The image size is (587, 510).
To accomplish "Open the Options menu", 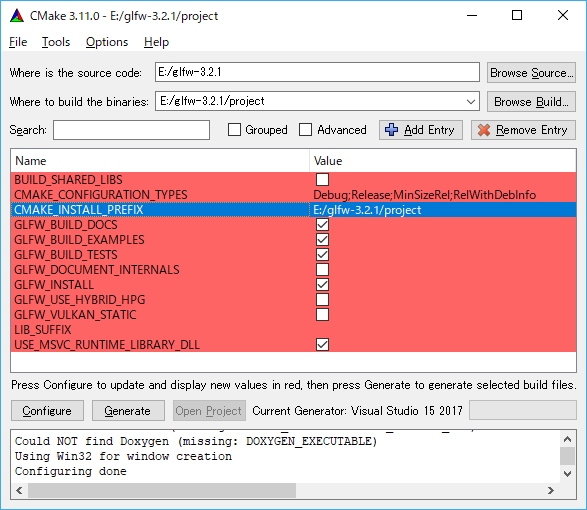I will (107, 42).
